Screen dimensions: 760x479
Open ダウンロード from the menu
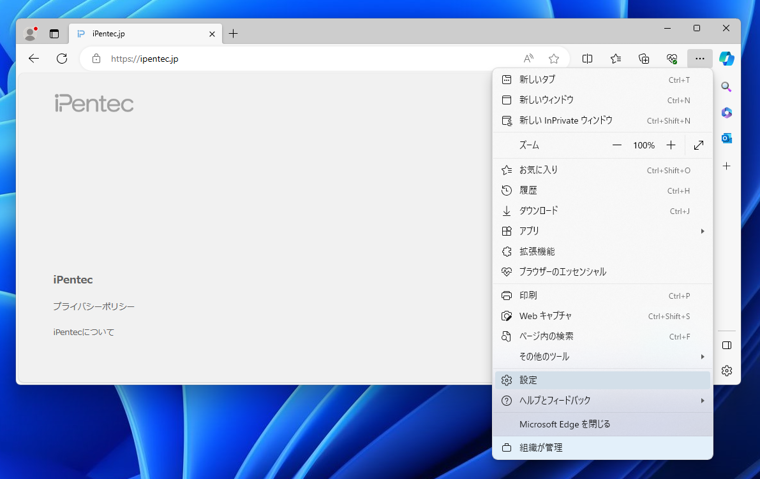(x=602, y=211)
